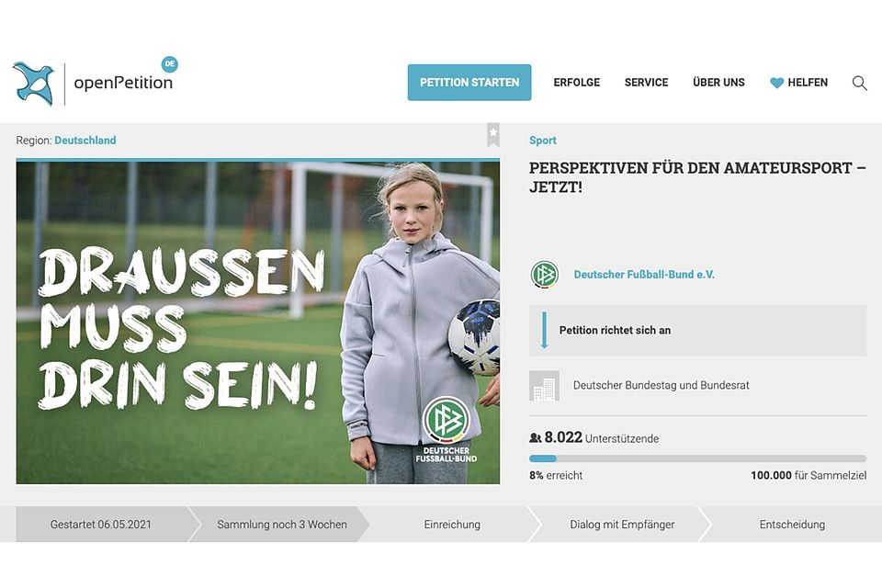Click the DFB round logo beside organizer
This screenshot has height=588, width=882.
tap(545, 275)
